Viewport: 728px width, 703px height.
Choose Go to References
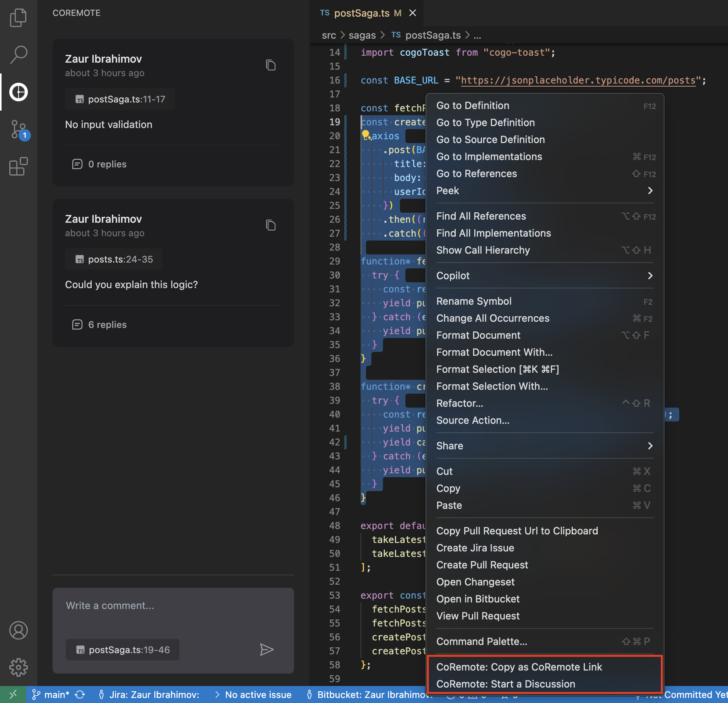coord(545,174)
